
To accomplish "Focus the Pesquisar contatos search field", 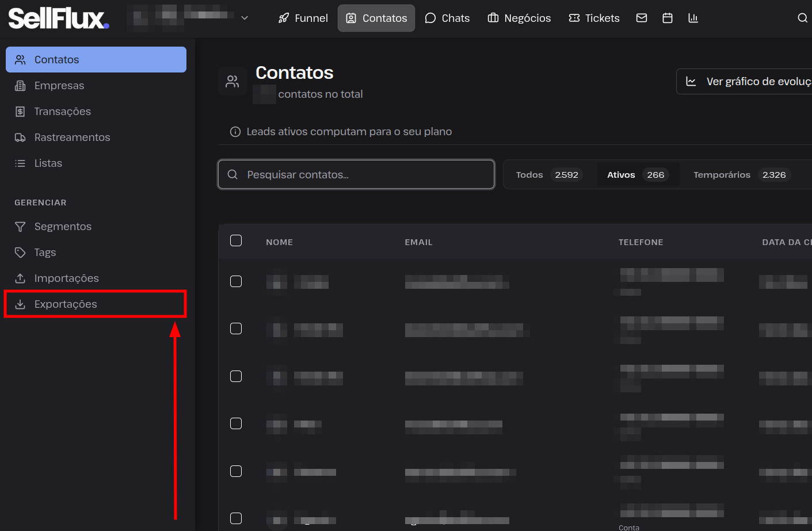I will click(x=356, y=174).
